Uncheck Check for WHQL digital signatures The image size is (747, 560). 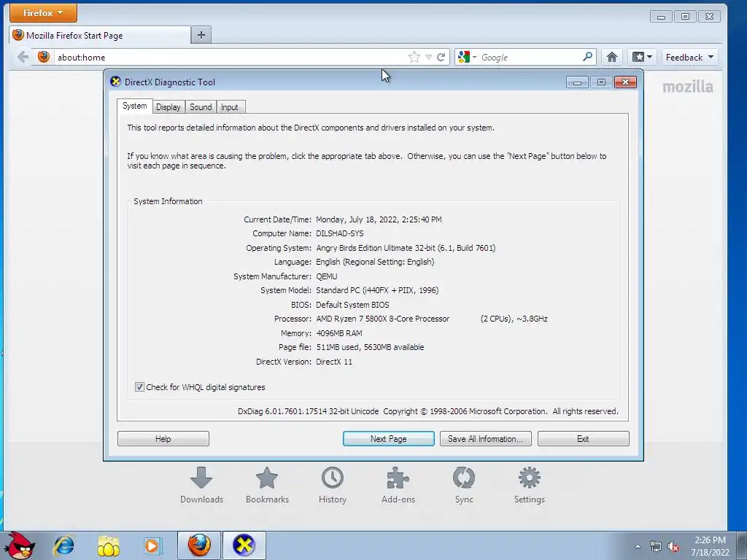click(139, 386)
